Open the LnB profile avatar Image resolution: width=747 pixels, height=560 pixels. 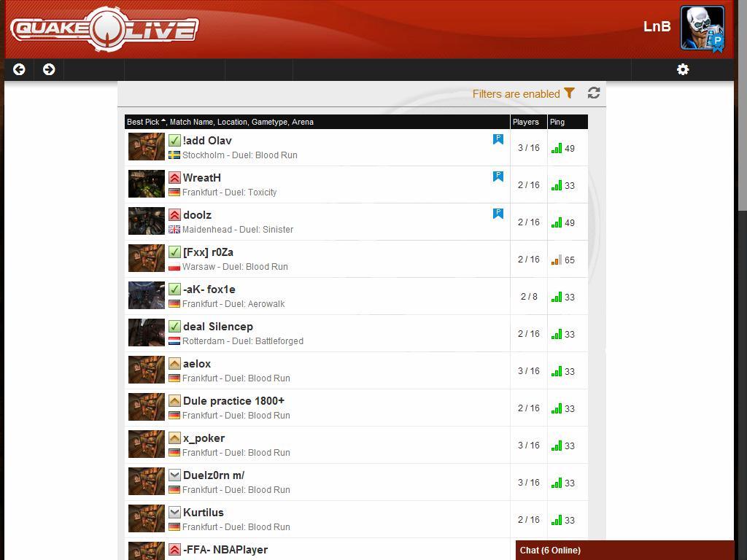point(703,28)
